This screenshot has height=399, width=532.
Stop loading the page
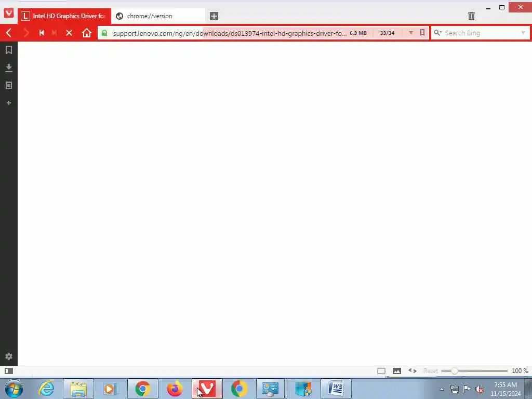coord(69,33)
